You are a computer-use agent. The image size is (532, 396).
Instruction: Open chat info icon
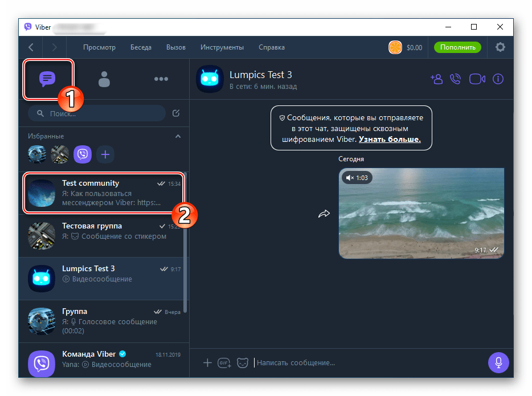(498, 79)
